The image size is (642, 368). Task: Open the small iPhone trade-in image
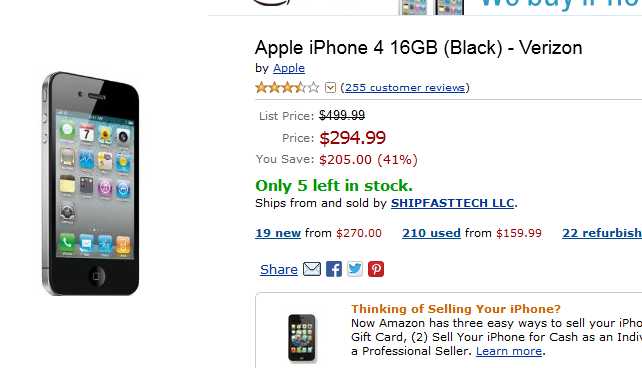coord(302,338)
